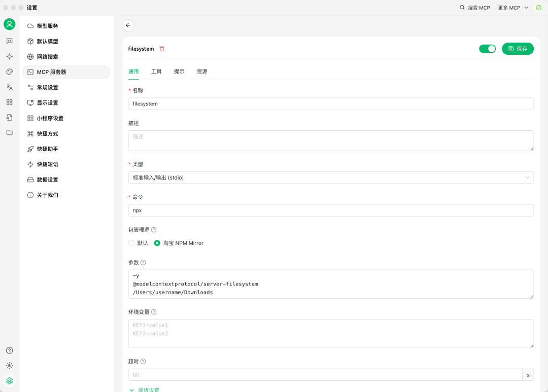
Task: Click the user avatar icon
Action: pyautogui.click(x=9, y=24)
